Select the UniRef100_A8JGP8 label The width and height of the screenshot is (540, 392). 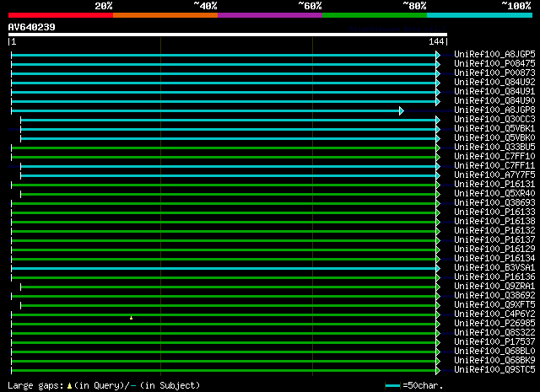click(x=494, y=110)
